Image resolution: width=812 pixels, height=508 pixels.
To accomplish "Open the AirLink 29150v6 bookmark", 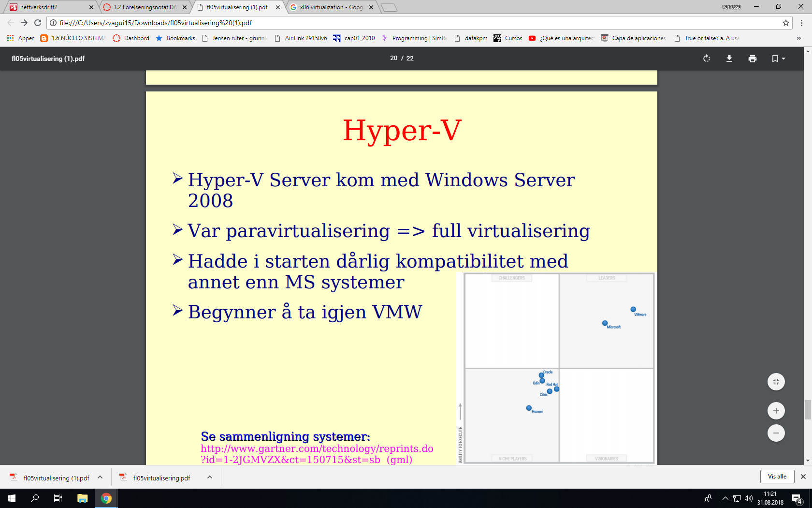I will (x=301, y=38).
